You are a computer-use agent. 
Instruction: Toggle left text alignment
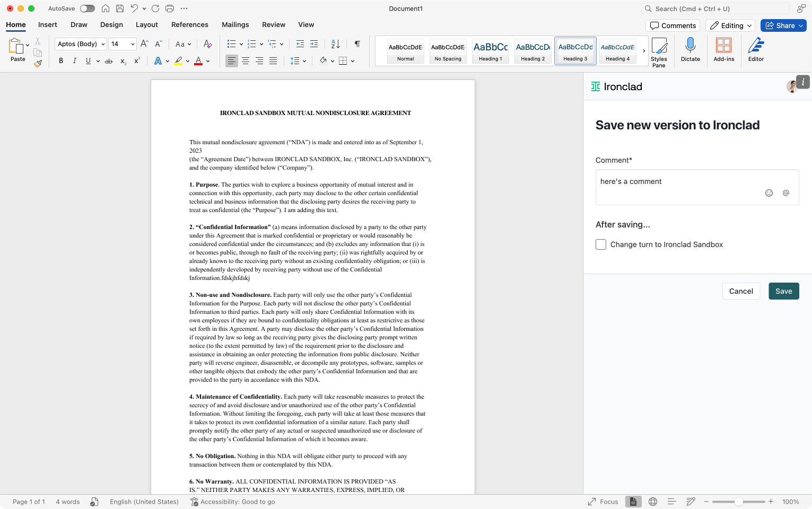[232, 61]
